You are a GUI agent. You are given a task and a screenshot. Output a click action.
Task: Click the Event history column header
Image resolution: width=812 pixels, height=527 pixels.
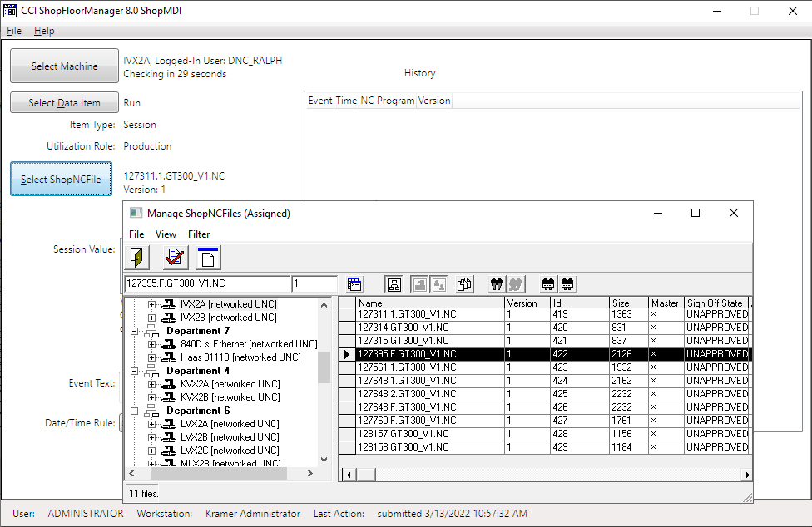pos(320,101)
